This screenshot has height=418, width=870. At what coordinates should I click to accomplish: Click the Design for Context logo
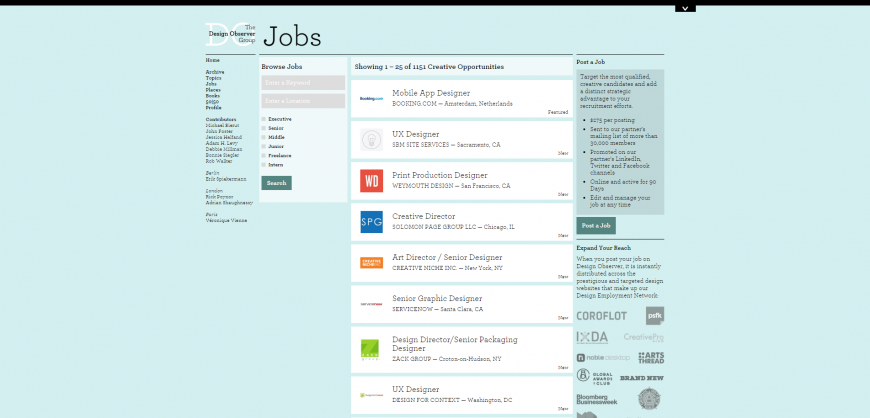click(371, 395)
